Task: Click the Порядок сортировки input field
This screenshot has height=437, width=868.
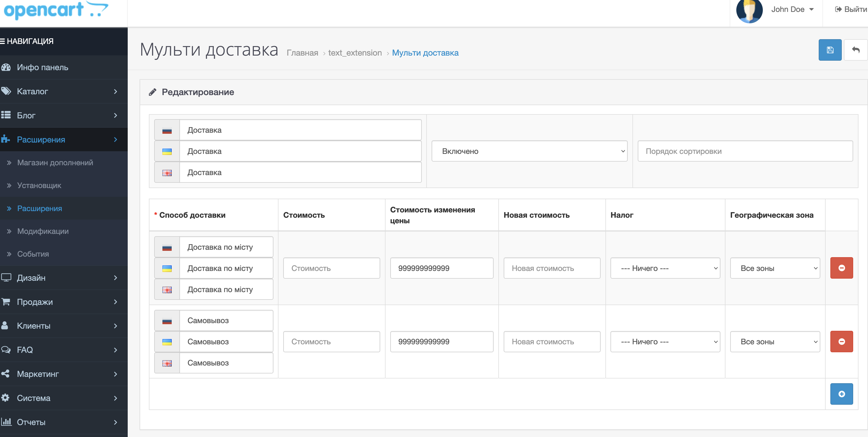Action: (745, 151)
